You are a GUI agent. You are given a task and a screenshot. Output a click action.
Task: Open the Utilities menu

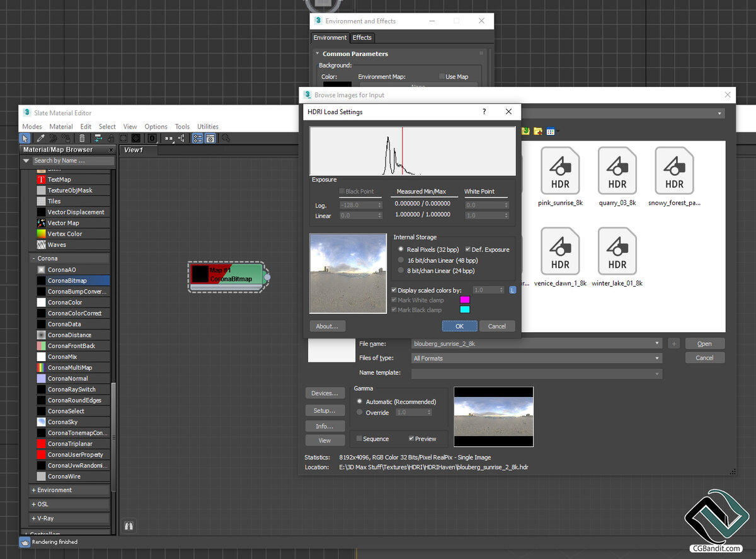[x=208, y=127]
